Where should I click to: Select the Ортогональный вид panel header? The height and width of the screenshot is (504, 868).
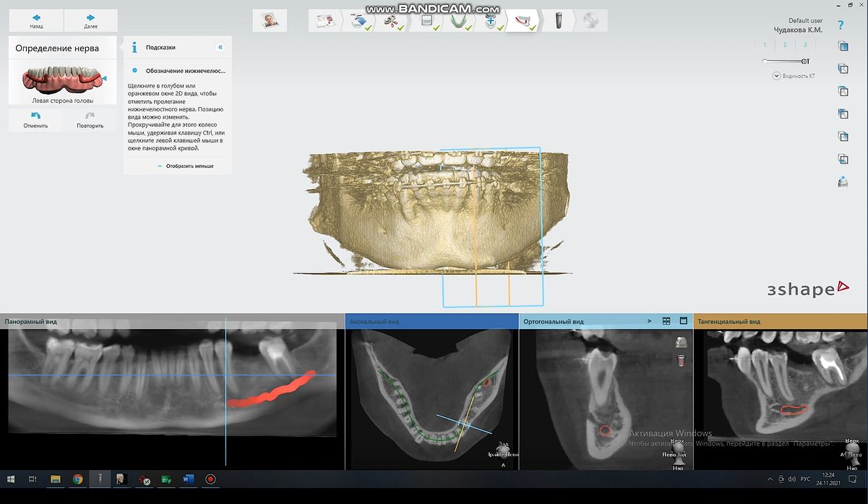(606, 321)
